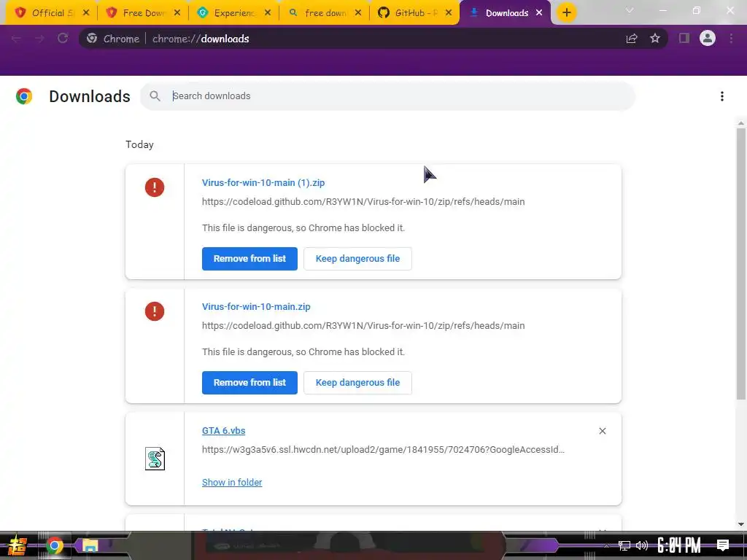Remove GTA 6.vbs entry with X
The image size is (747, 560).
(x=602, y=431)
